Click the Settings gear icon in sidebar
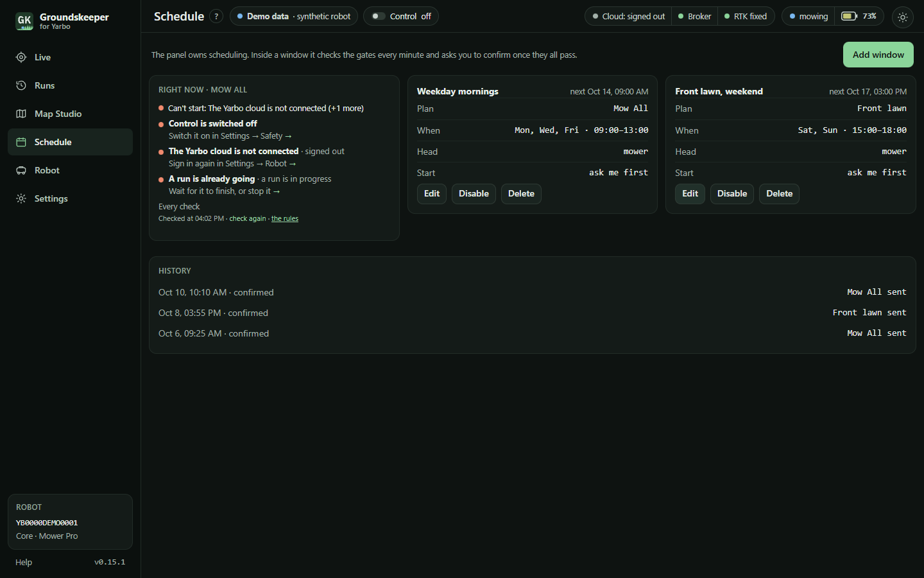924x578 pixels. [21, 198]
